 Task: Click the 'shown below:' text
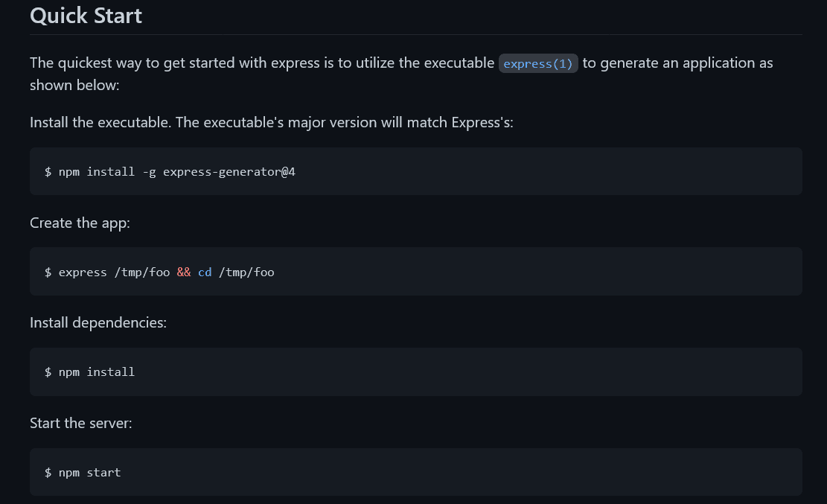(74, 85)
